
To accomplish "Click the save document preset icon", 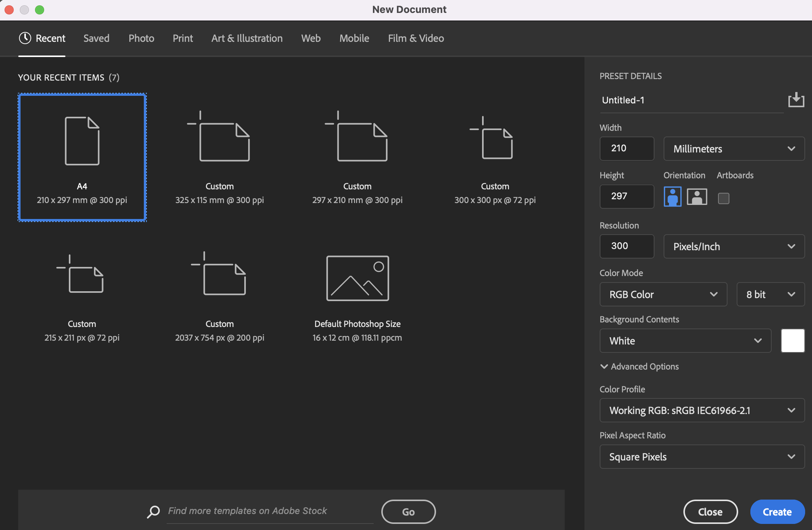I will click(x=796, y=100).
